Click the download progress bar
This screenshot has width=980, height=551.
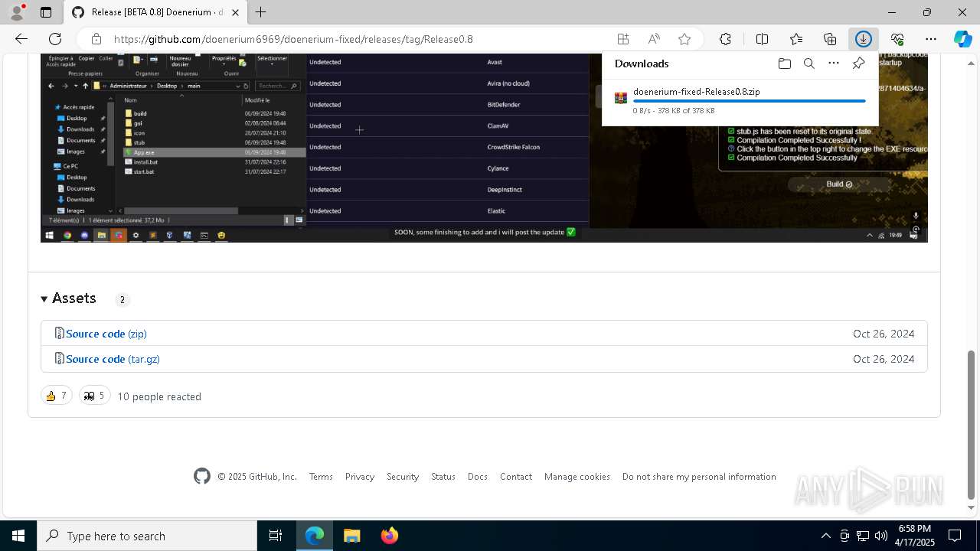(x=750, y=101)
